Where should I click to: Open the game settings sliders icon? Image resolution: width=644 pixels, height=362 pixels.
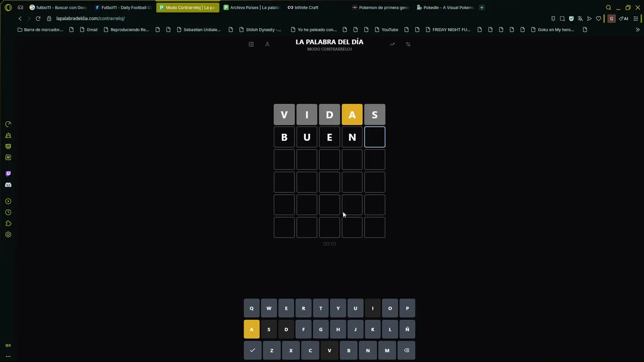tap(408, 44)
